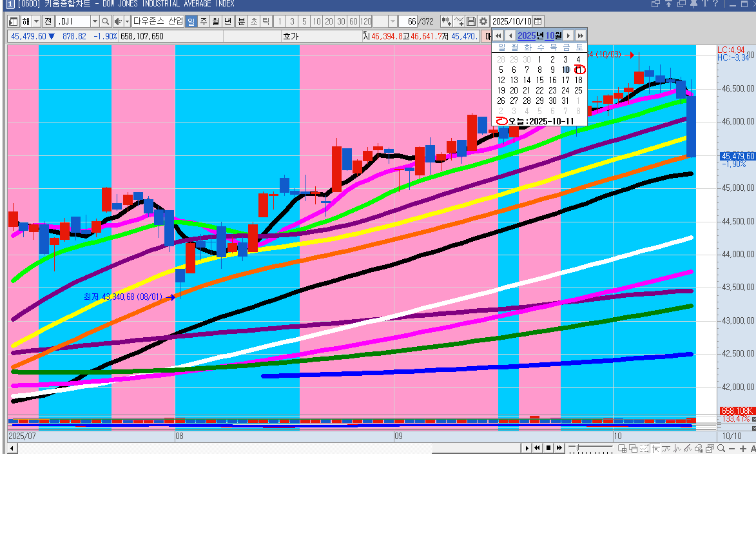Click the rewind double-arrow button

(537, 449)
